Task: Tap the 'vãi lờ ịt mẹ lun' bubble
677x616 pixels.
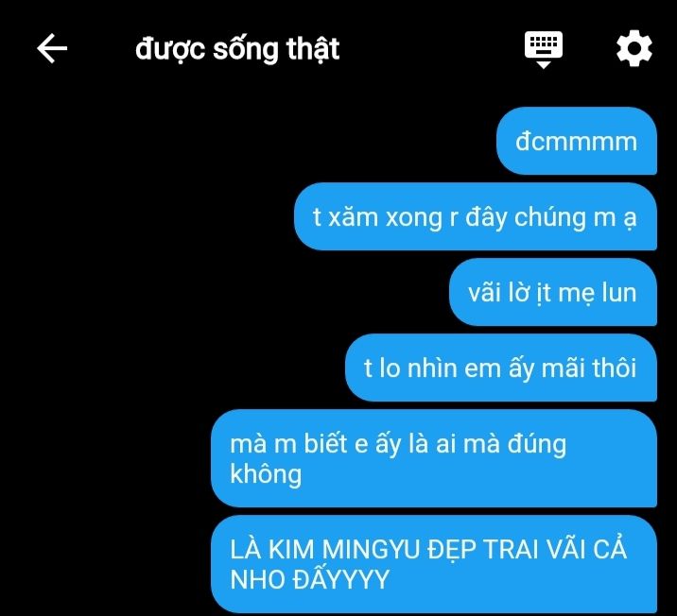Action: point(553,292)
